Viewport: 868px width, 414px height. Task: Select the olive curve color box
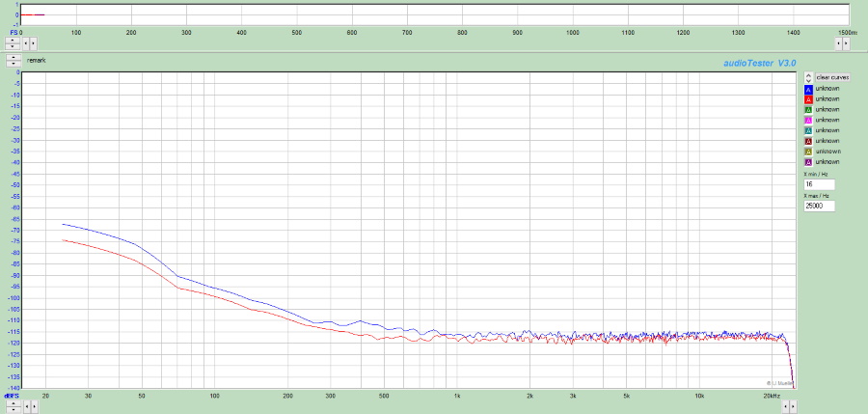[807, 152]
